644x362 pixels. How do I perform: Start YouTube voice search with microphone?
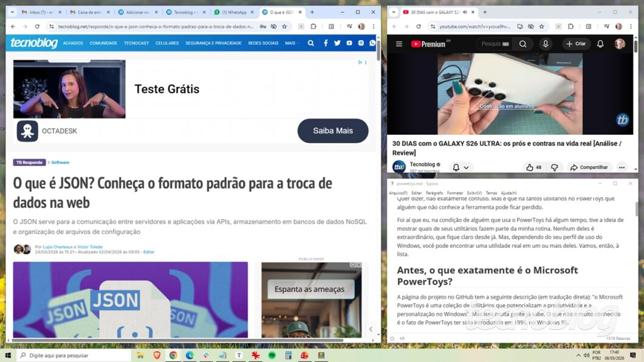coord(546,44)
